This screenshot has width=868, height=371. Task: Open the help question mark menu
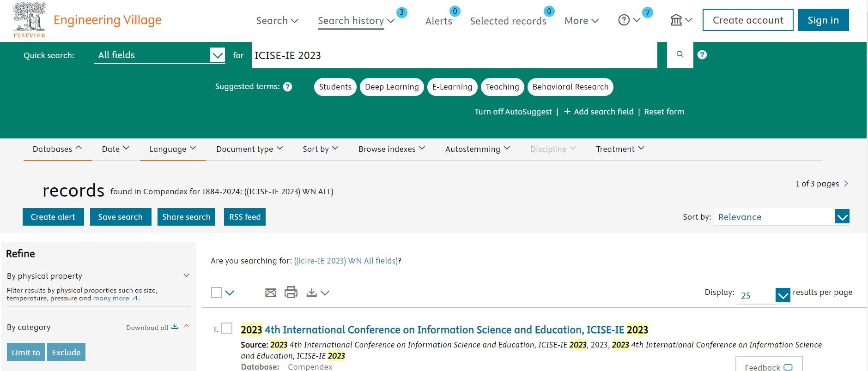click(x=629, y=20)
